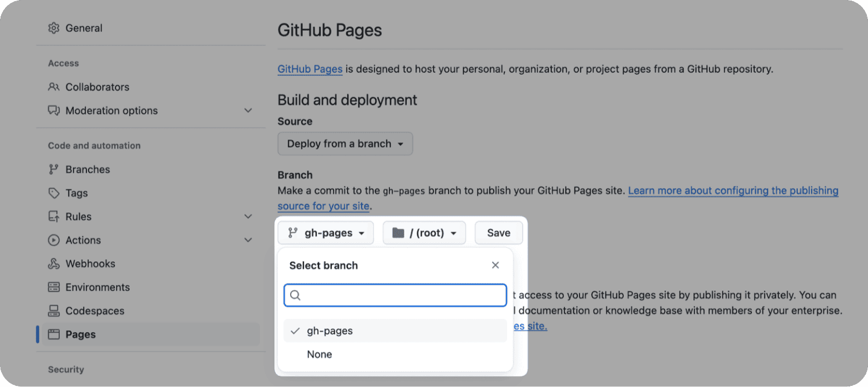Click the Save button
The height and width of the screenshot is (387, 868).
tap(498, 233)
